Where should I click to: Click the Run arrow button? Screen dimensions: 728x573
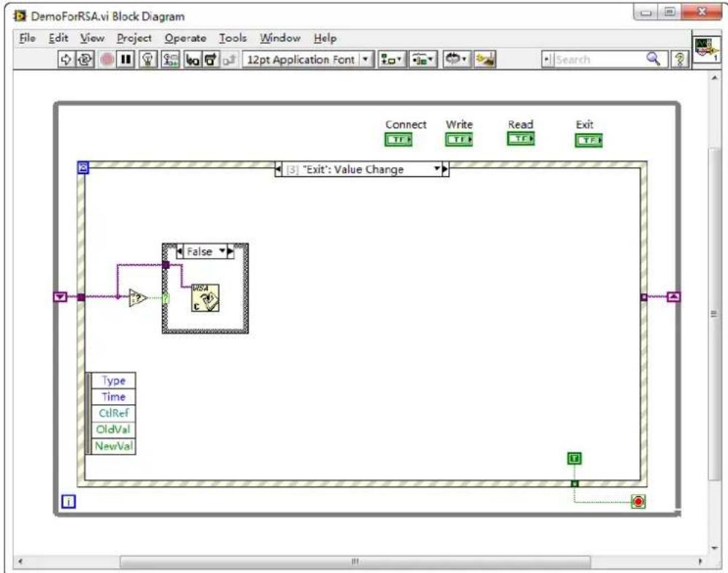66,59
